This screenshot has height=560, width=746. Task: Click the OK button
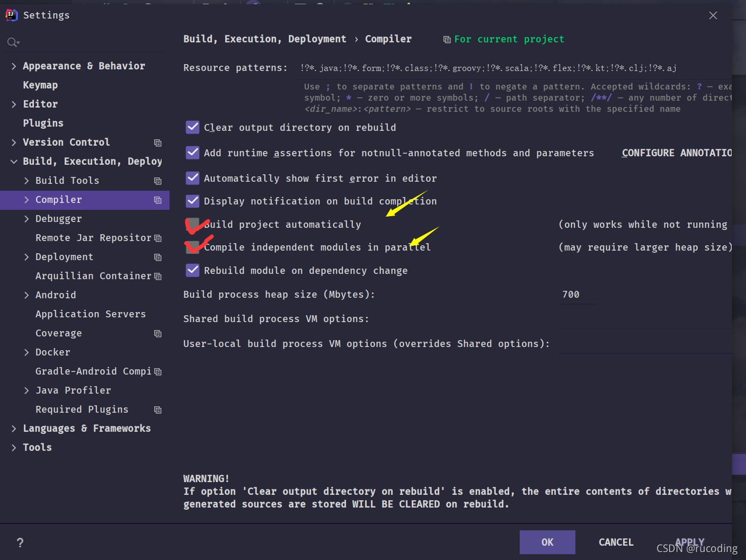[x=547, y=542]
